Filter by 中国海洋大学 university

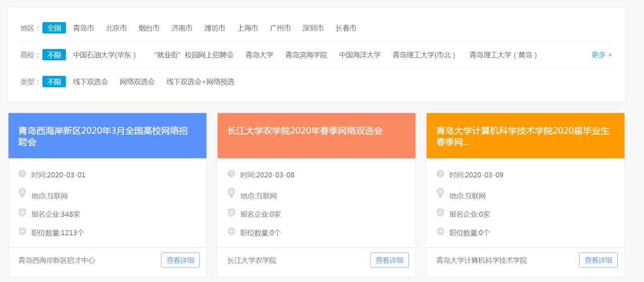360,55
